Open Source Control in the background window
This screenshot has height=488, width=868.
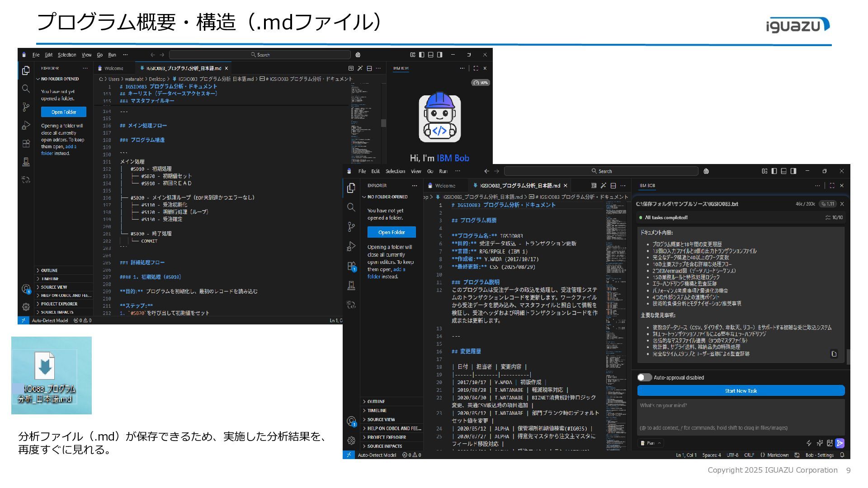[x=26, y=107]
